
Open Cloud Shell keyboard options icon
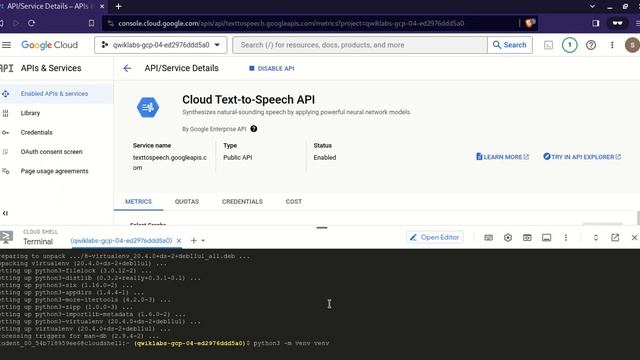[488, 238]
